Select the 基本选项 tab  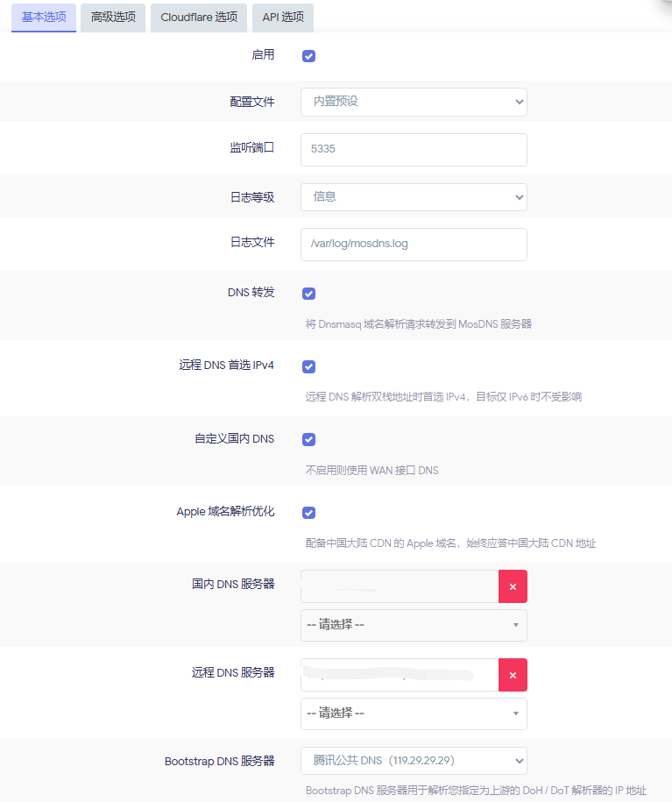coord(44,18)
